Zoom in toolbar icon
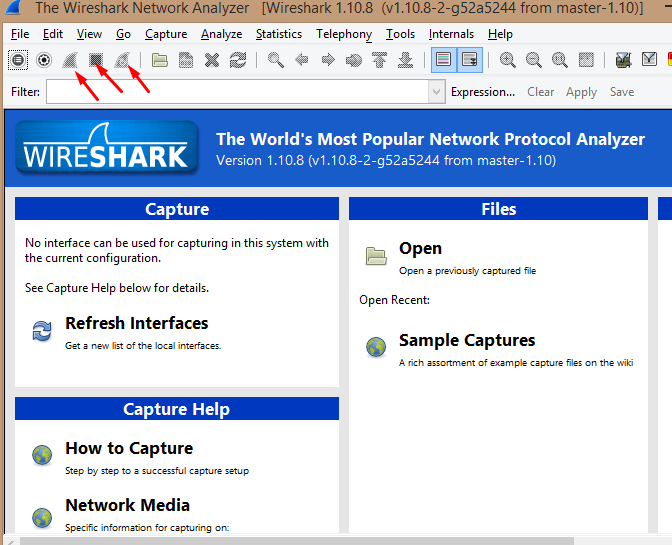Screen dimensions: 672x545 [507, 60]
